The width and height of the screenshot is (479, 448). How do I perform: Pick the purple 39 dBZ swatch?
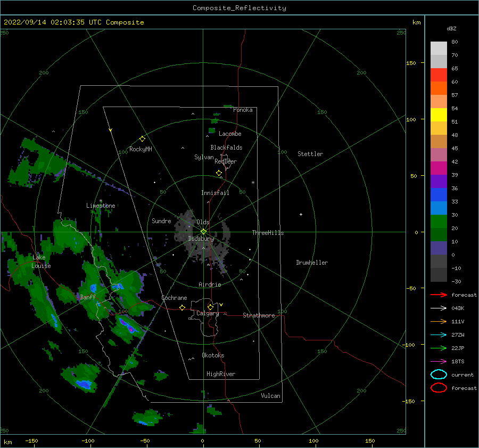click(x=439, y=181)
